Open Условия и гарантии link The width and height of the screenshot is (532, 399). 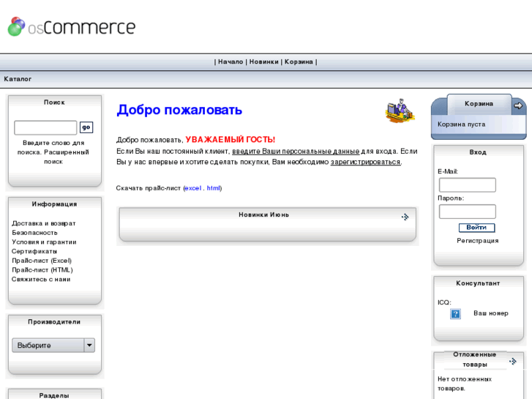coord(44,242)
